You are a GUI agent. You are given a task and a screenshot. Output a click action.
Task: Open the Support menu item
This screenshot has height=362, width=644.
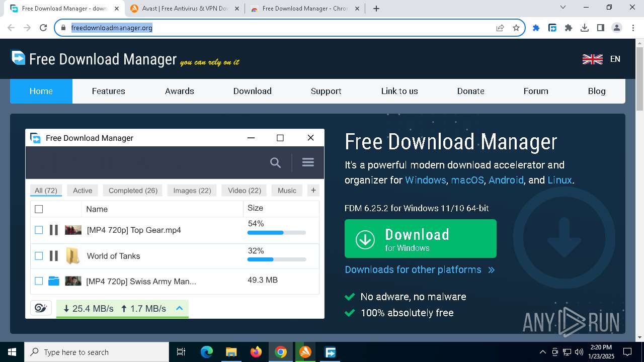coord(326,91)
